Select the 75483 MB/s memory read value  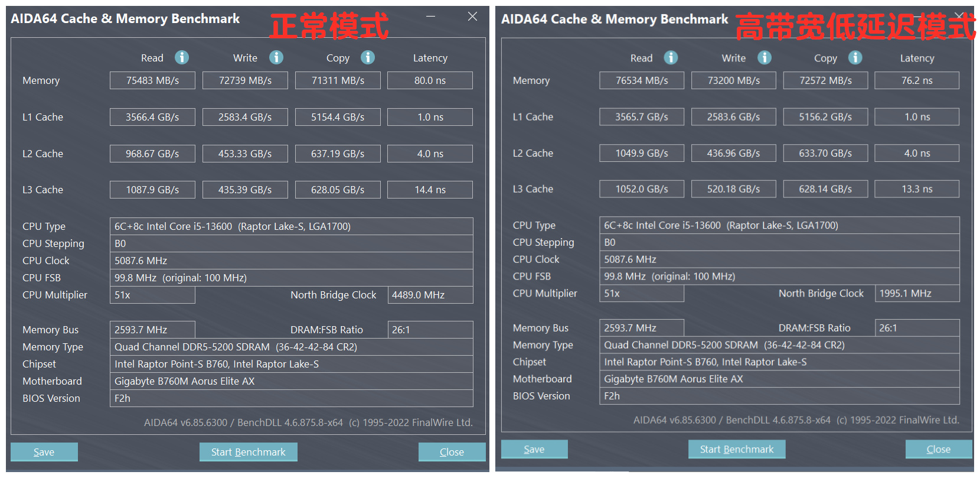[152, 80]
